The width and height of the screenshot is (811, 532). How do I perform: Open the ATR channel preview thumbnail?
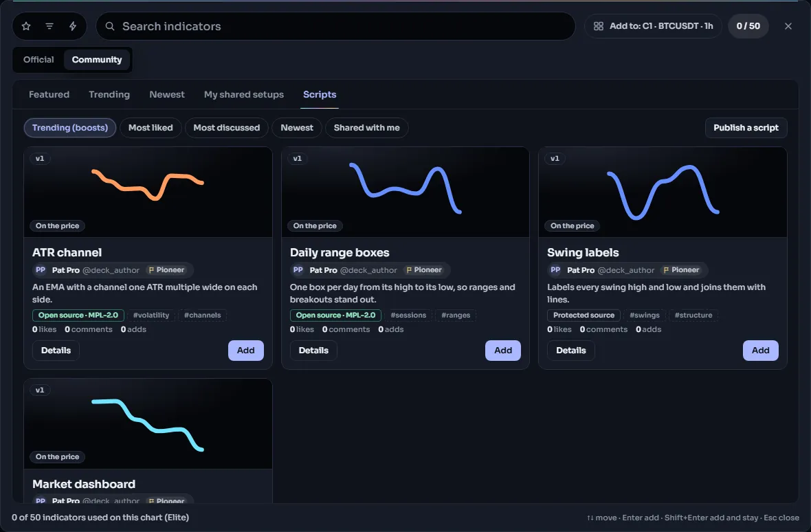(x=148, y=192)
